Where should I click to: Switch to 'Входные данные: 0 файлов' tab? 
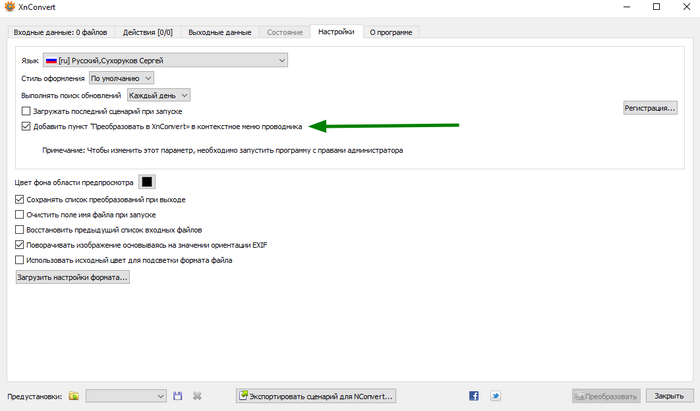tap(60, 32)
